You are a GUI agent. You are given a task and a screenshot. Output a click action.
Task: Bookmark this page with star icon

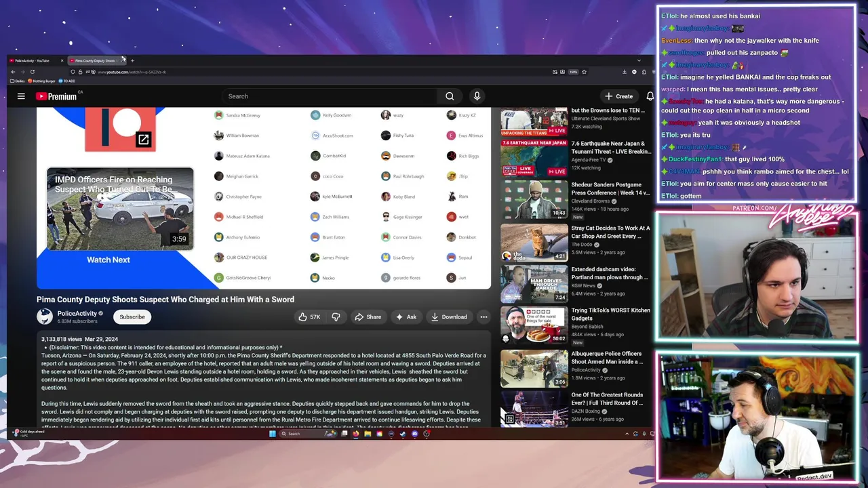point(584,72)
